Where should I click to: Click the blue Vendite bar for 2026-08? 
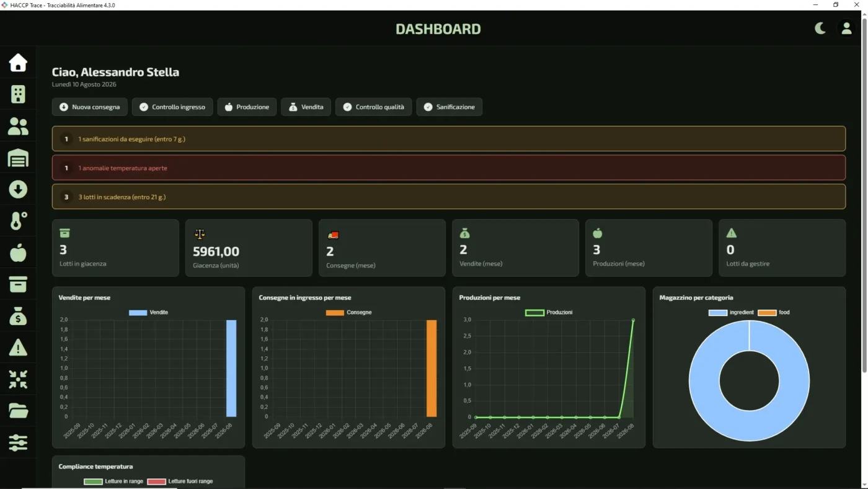[231, 369]
